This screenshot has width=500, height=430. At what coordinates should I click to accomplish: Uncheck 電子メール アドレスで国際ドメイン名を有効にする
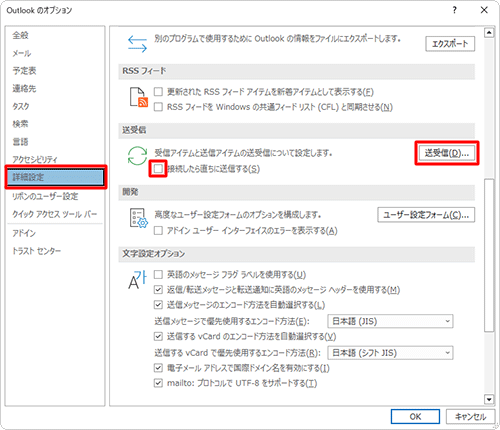[x=158, y=368]
